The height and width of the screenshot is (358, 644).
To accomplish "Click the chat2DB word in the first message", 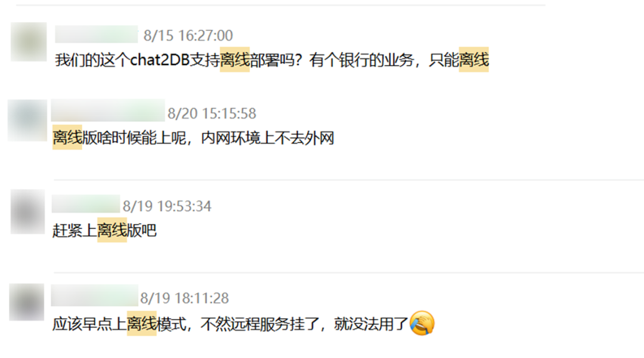I will (x=160, y=60).
